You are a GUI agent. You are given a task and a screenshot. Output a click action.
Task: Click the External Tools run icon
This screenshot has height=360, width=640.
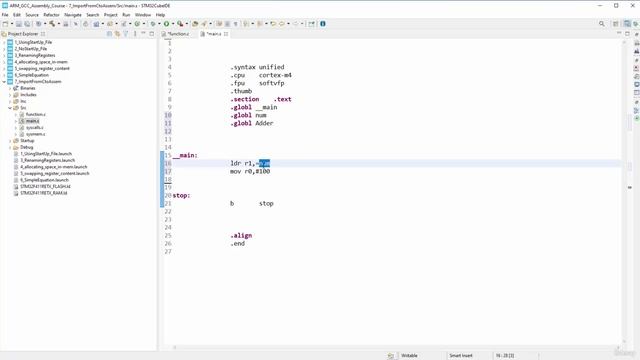(x=180, y=24)
